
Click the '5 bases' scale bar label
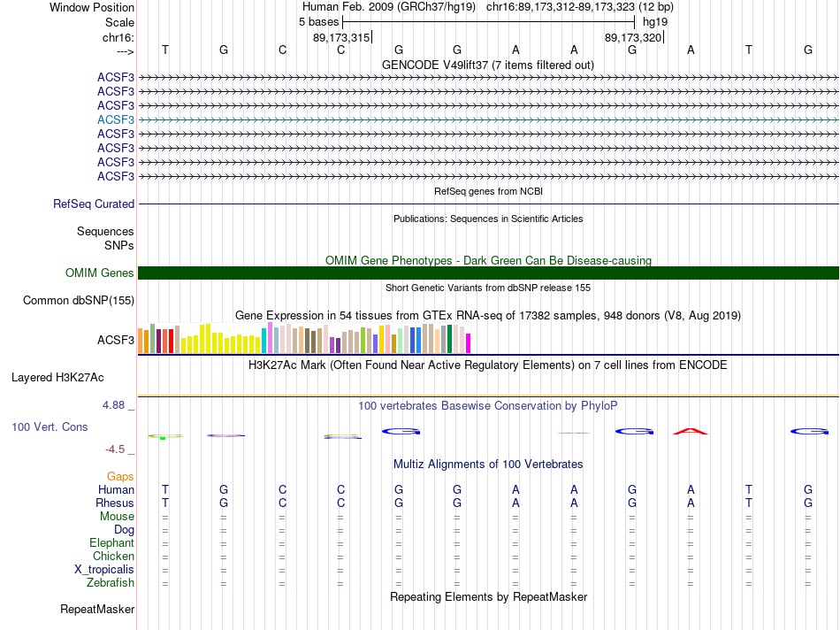(318, 22)
